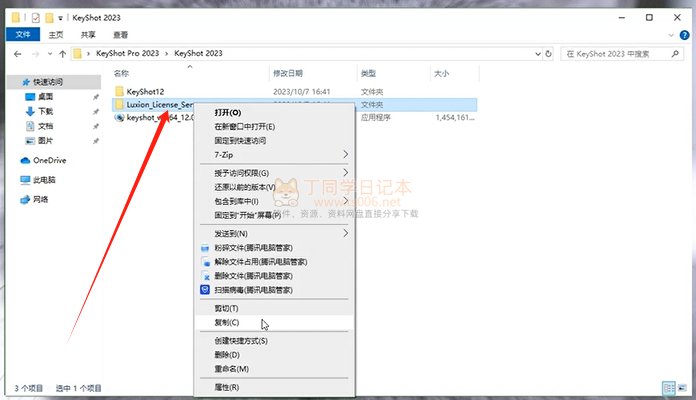Image resolution: width=696 pixels, height=400 pixels.
Task: Choose 在新窗口中打开(E)
Action: 245,127
